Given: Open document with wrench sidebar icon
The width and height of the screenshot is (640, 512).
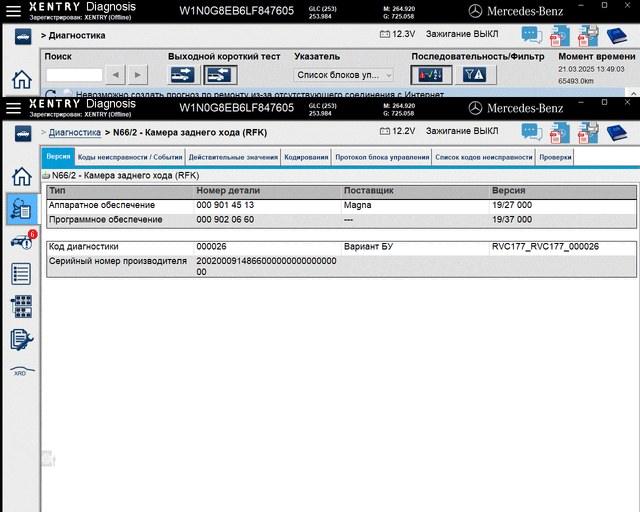Looking at the screenshot, I should 22,340.
